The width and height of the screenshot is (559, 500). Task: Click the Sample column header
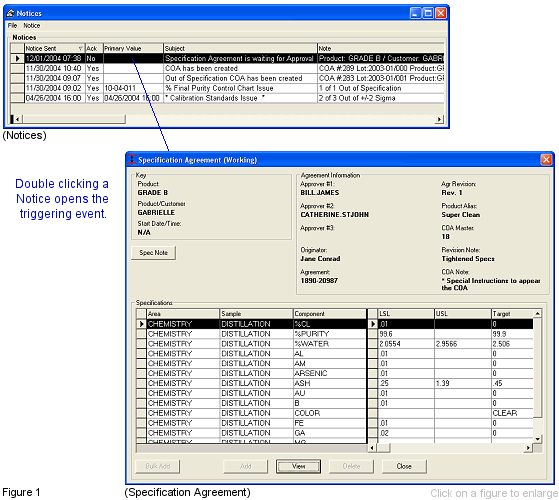(x=256, y=314)
